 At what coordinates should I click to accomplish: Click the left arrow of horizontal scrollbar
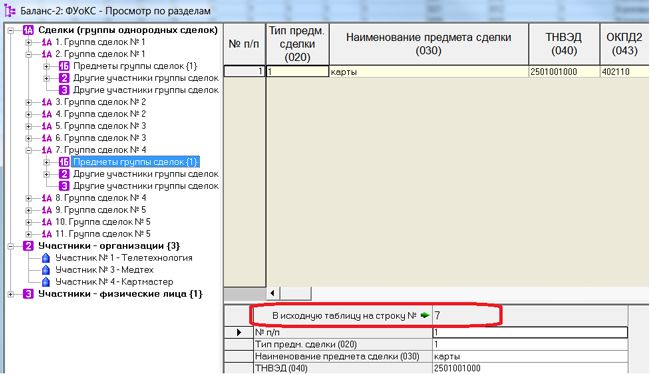click(x=272, y=293)
